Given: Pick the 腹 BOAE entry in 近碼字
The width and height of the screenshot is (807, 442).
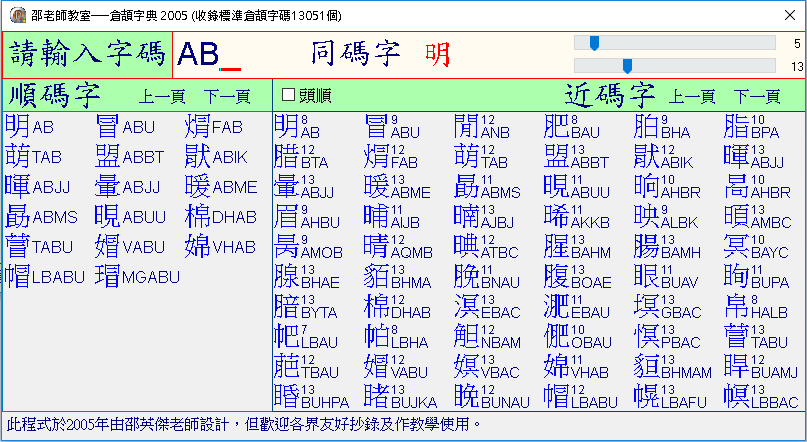Looking at the screenshot, I should [x=578, y=276].
